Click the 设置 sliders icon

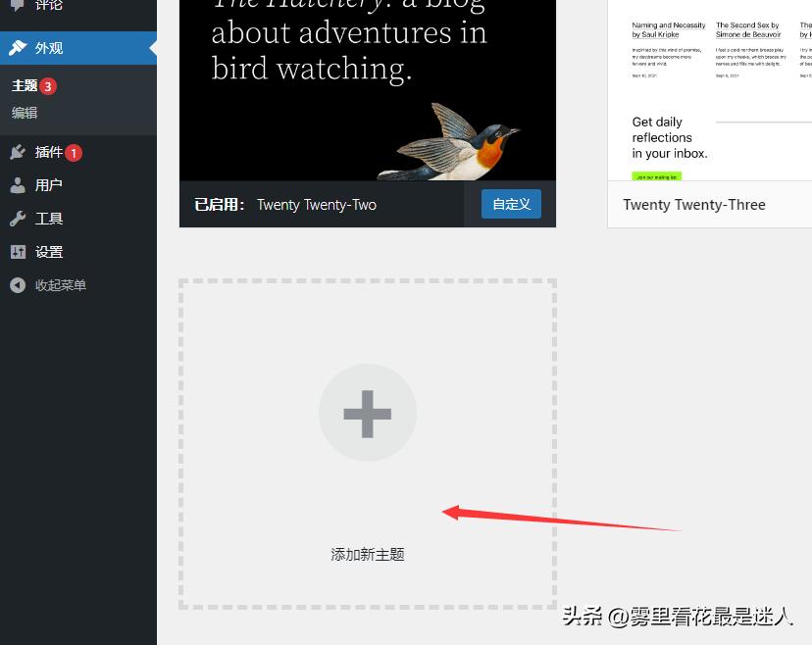[x=18, y=252]
